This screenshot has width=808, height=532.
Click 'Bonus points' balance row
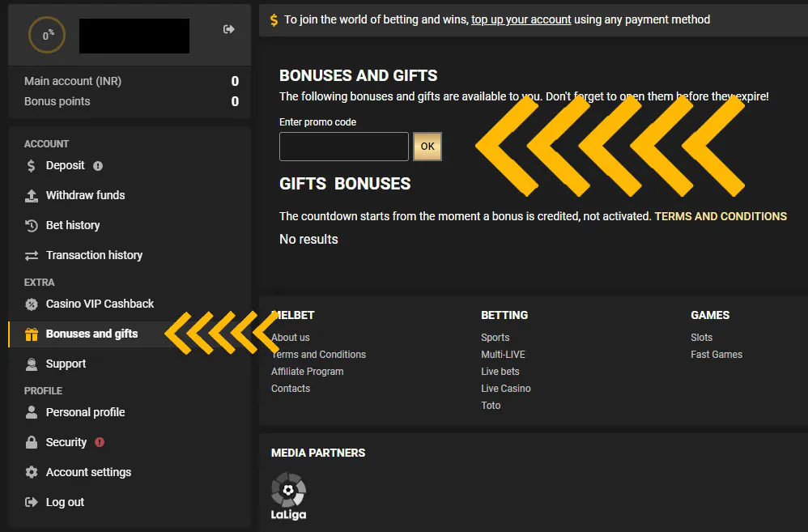[x=131, y=101]
